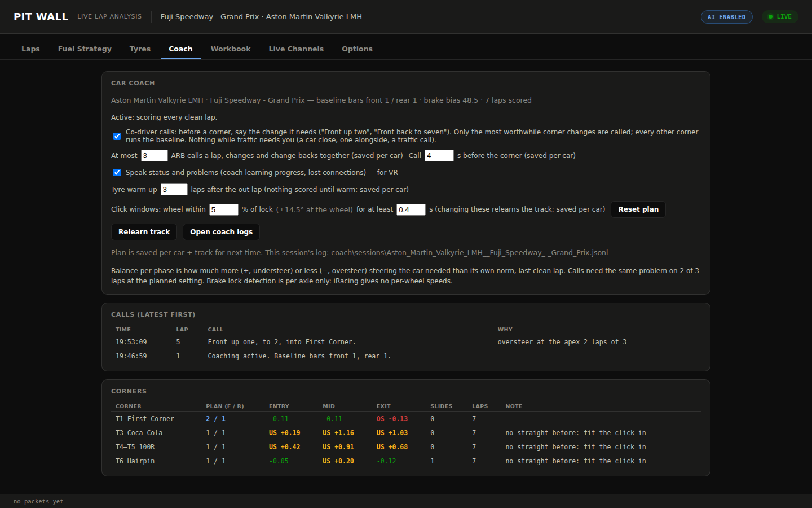The width and height of the screenshot is (812, 508).
Task: Go to the Workbook tab
Action: coord(231,49)
